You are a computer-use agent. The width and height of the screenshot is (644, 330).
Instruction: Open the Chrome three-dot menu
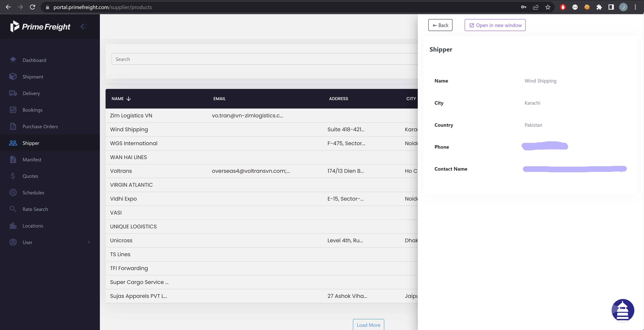click(x=635, y=7)
